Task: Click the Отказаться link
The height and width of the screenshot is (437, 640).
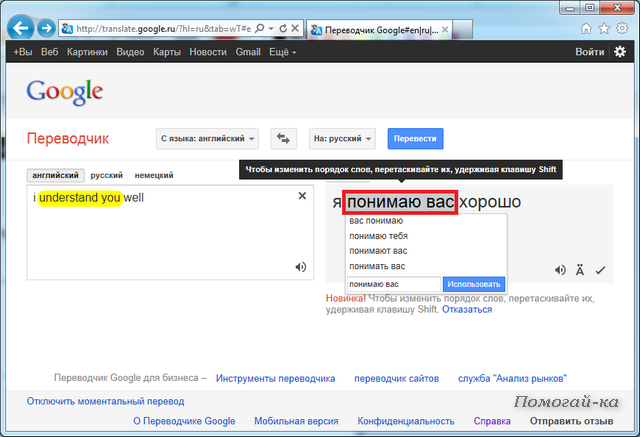Action: click(467, 310)
